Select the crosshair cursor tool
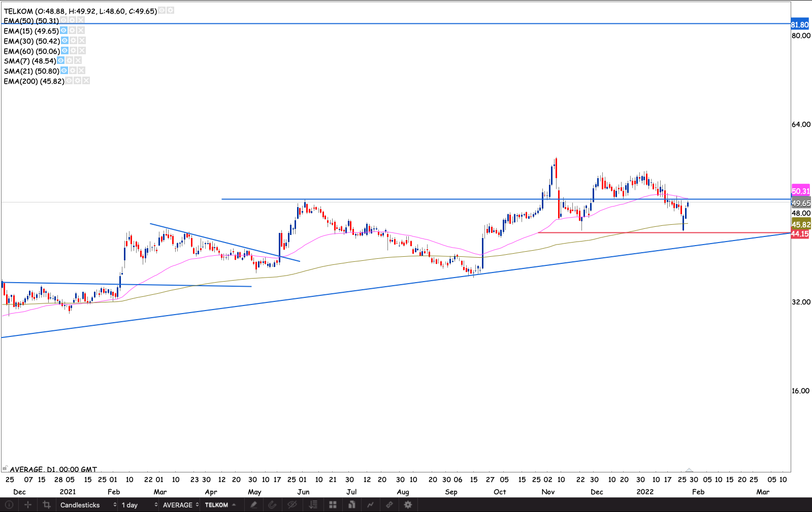812x512 pixels. (x=28, y=505)
